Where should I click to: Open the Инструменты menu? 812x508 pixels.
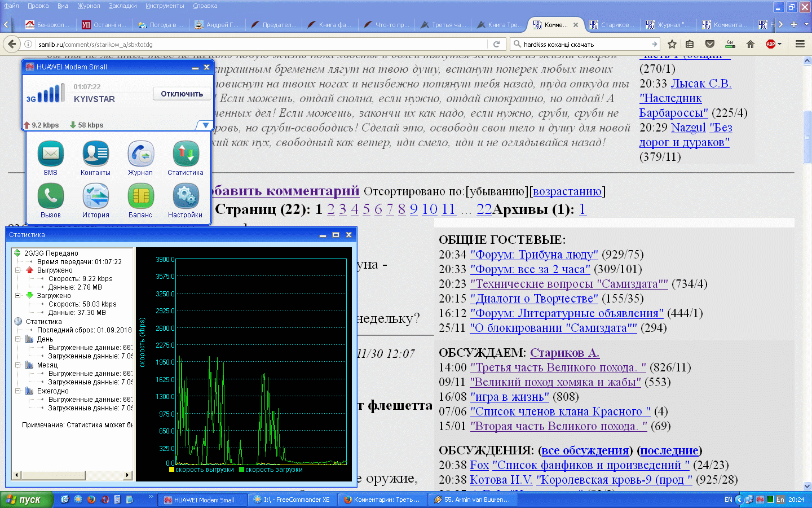tap(165, 6)
